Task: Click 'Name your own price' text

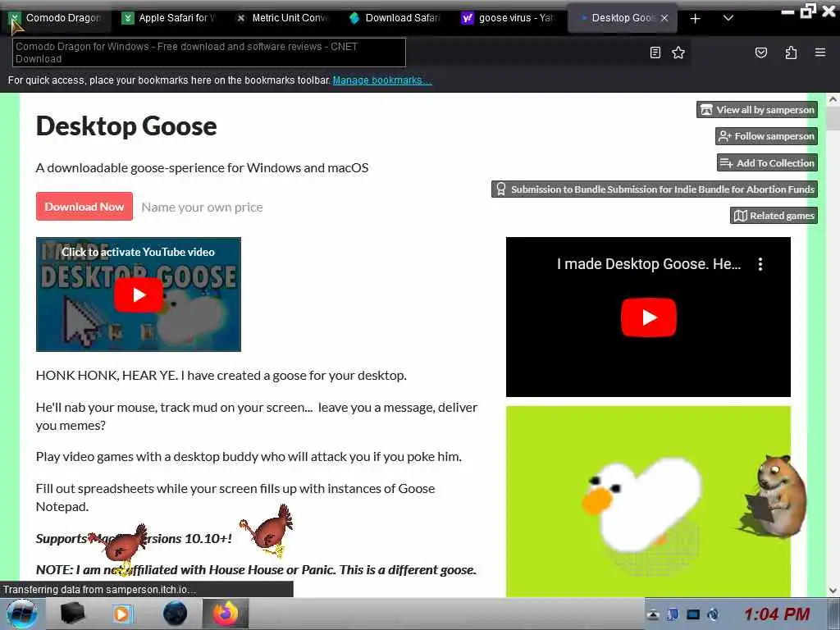Action: pos(202,208)
